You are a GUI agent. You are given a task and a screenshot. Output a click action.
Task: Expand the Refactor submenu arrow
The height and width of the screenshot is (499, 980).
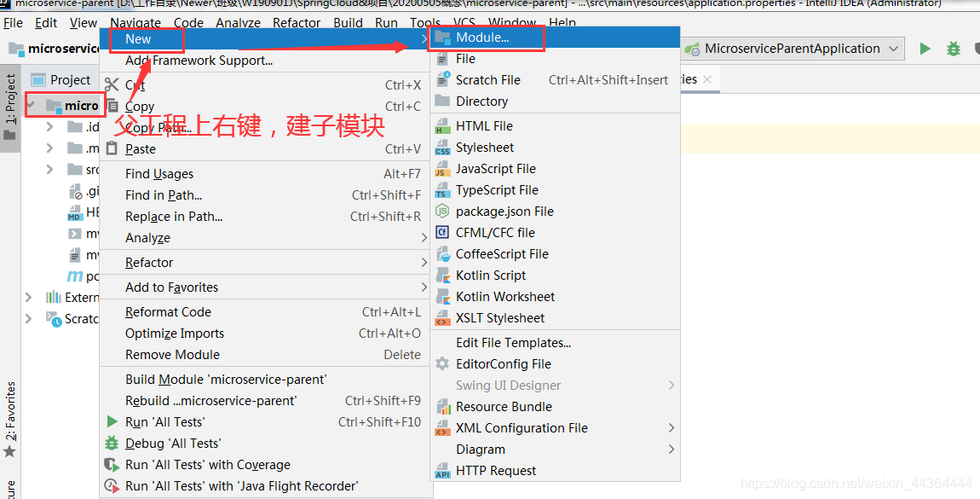(x=424, y=263)
